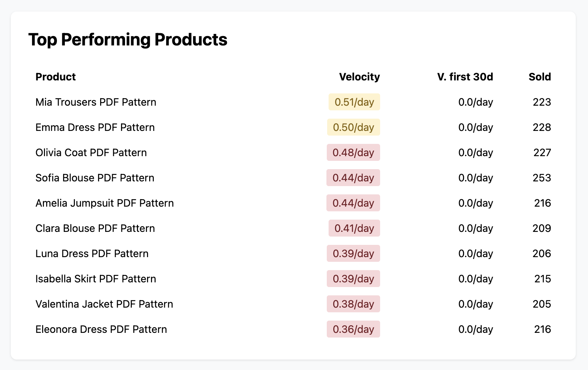This screenshot has height=370, width=588.
Task: Select Amelia Jumpsuit PDF Pattern row
Action: tap(104, 203)
